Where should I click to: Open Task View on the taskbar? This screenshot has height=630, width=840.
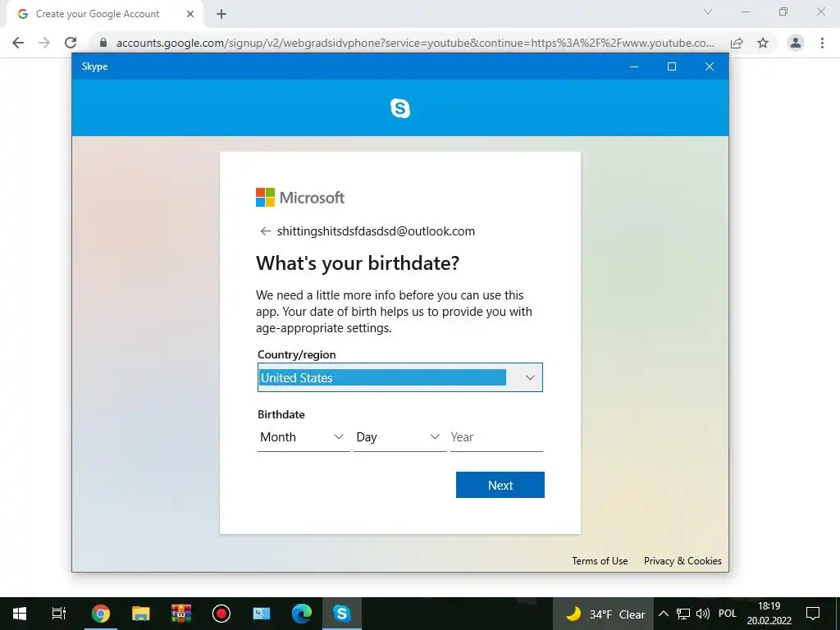[59, 614]
